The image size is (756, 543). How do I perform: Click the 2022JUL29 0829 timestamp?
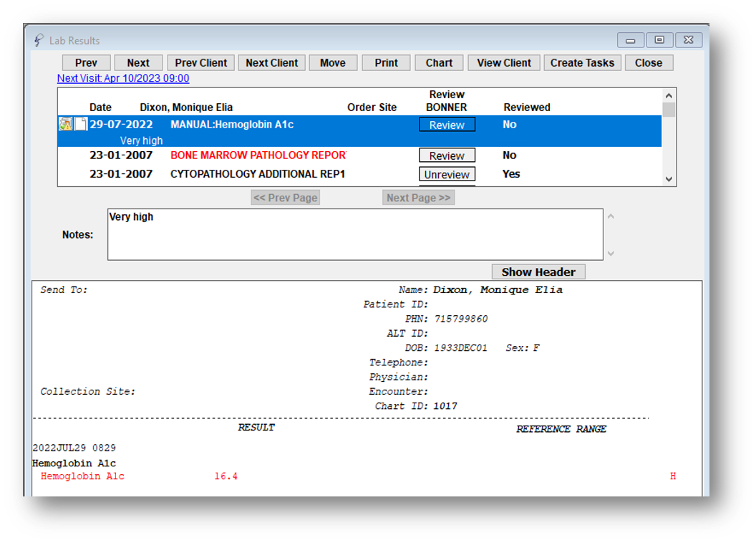point(74,448)
